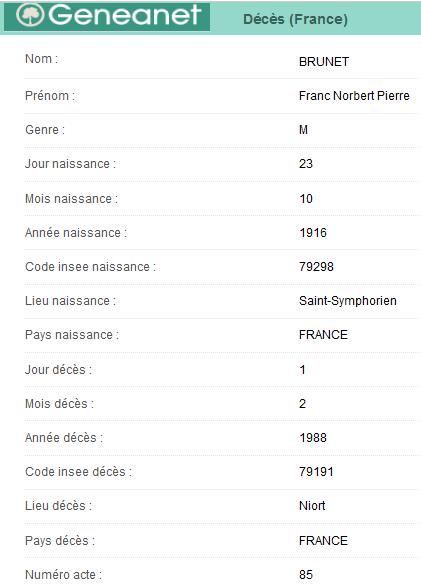The height and width of the screenshot is (585, 421).
Task: Click FRANCE in Pays décès row
Action: tap(323, 541)
